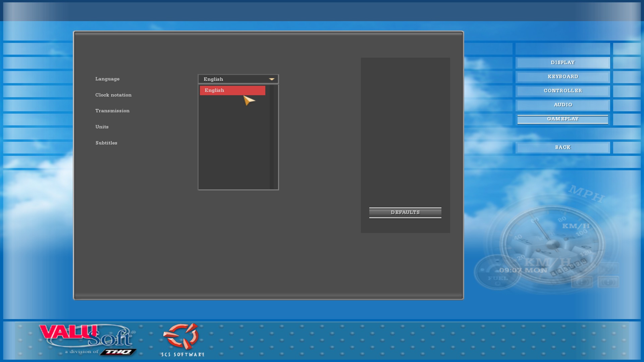Click the language list scrollbar track
The image size is (644, 362).
(x=272, y=137)
